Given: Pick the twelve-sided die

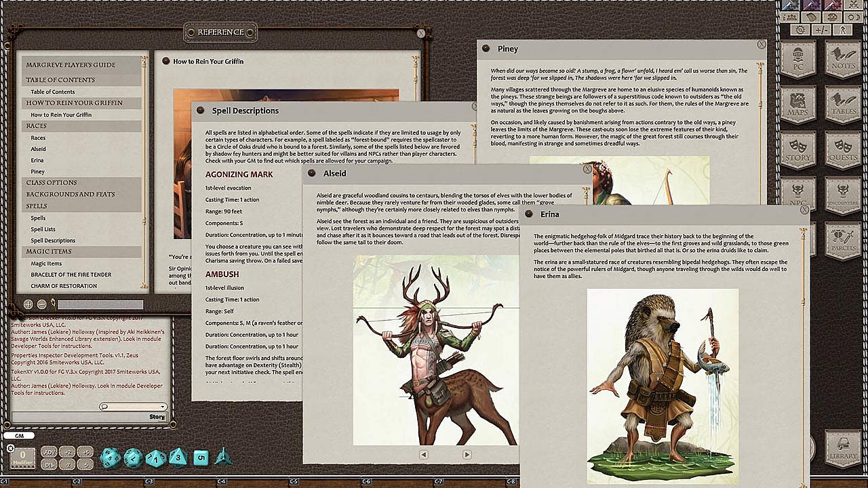Looking at the screenshot, I should (x=133, y=459).
